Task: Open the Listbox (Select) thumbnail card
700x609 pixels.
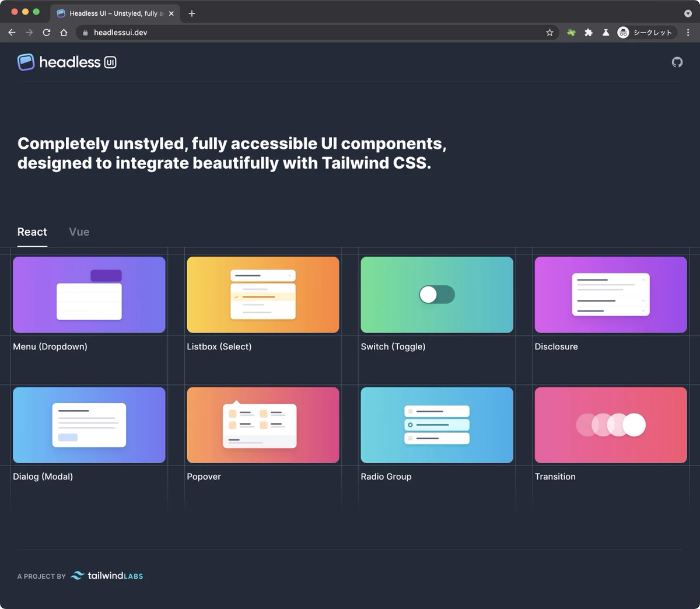Action: click(x=263, y=295)
